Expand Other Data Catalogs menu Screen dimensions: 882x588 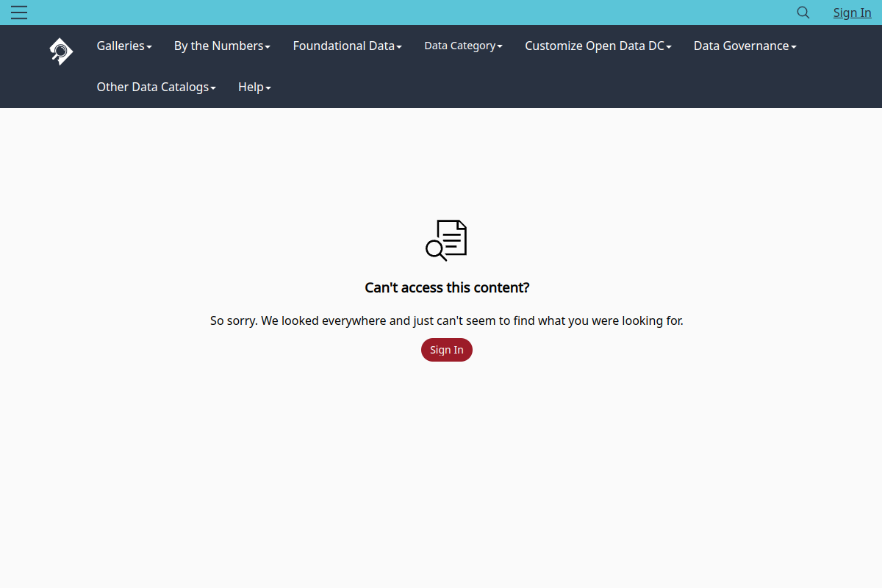point(156,87)
